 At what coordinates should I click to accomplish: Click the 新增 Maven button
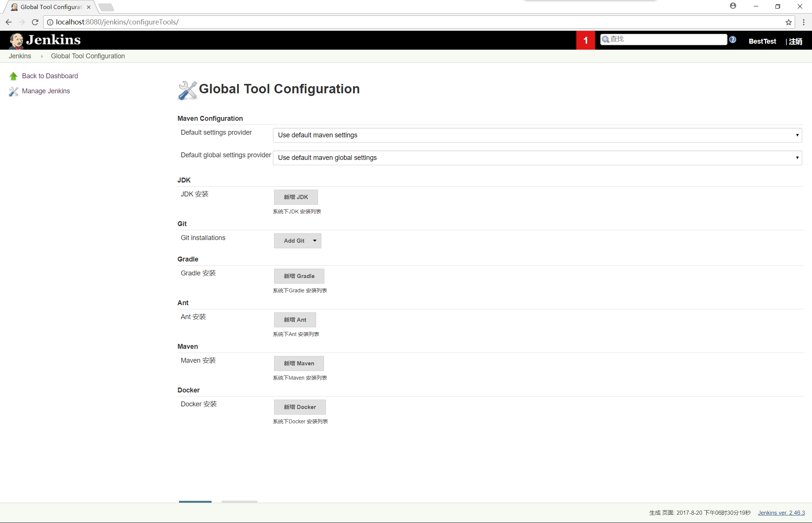tap(299, 363)
